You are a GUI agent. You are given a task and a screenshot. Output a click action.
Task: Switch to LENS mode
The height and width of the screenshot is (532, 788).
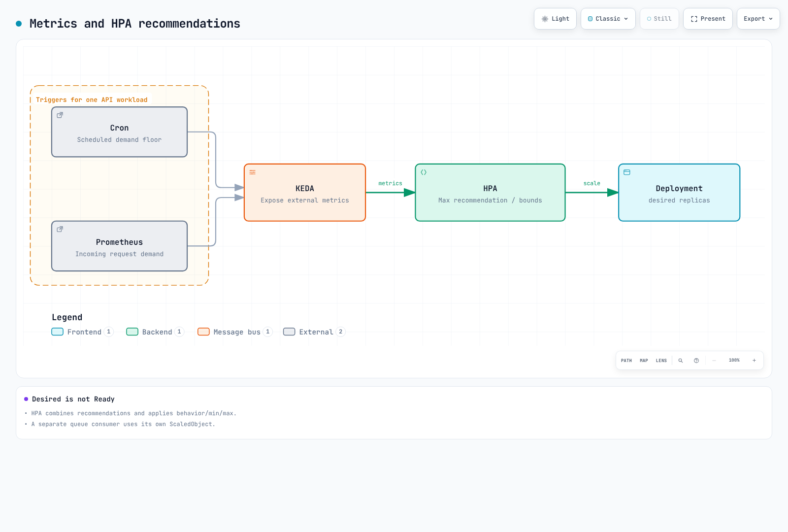pos(661,361)
